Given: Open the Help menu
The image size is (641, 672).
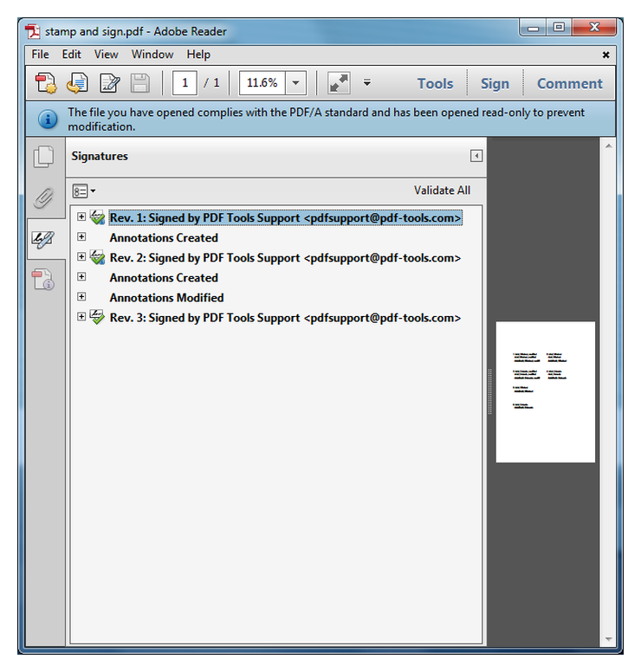Looking at the screenshot, I should 198,55.
